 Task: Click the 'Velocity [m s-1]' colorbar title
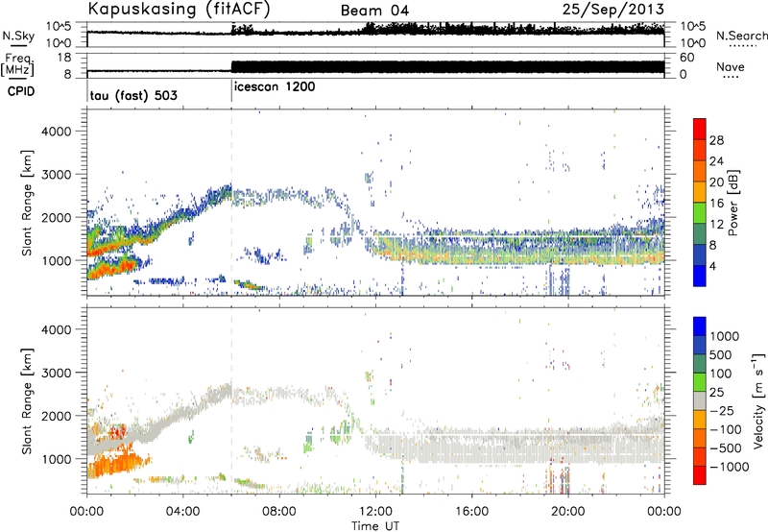pos(758,400)
